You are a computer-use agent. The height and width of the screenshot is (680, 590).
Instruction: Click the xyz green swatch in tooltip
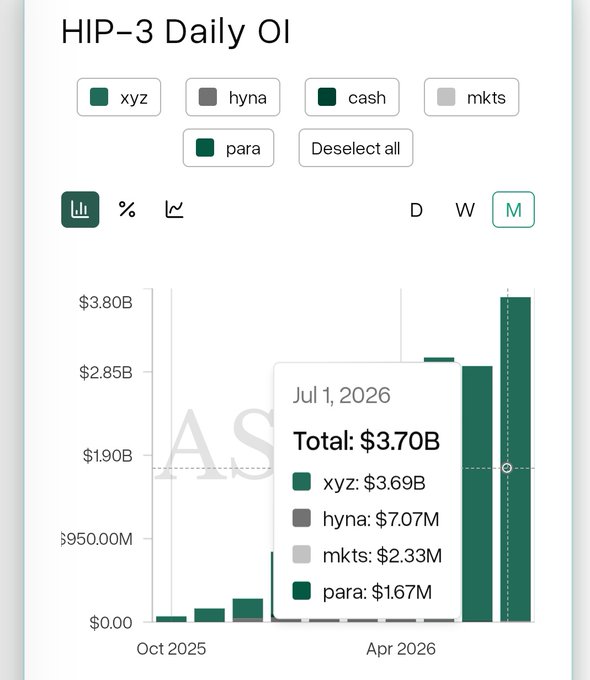pos(302,482)
